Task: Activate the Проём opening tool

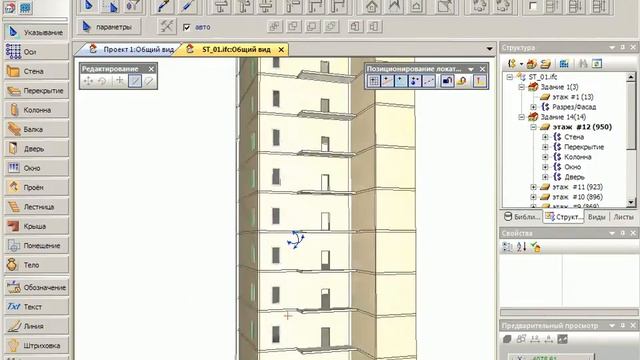Action: [x=36, y=187]
